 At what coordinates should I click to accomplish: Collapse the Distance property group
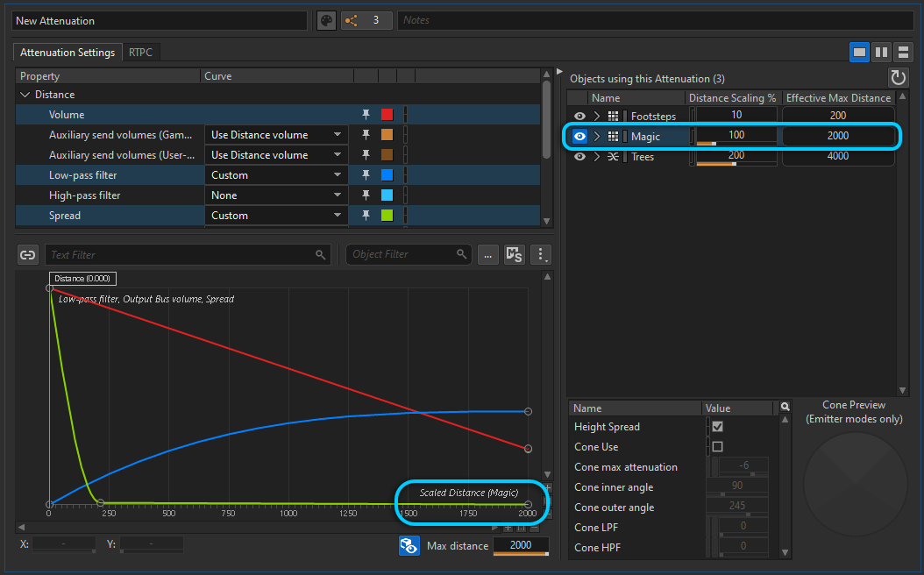point(25,94)
